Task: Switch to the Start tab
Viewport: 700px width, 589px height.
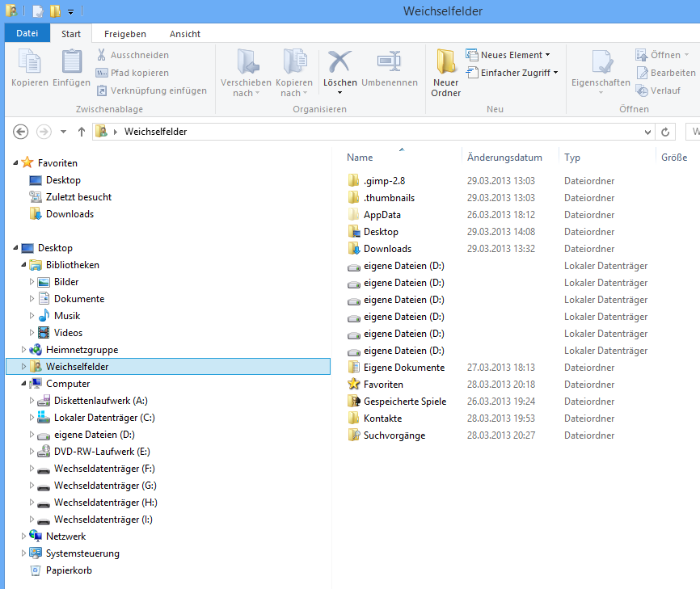Action: tap(71, 34)
